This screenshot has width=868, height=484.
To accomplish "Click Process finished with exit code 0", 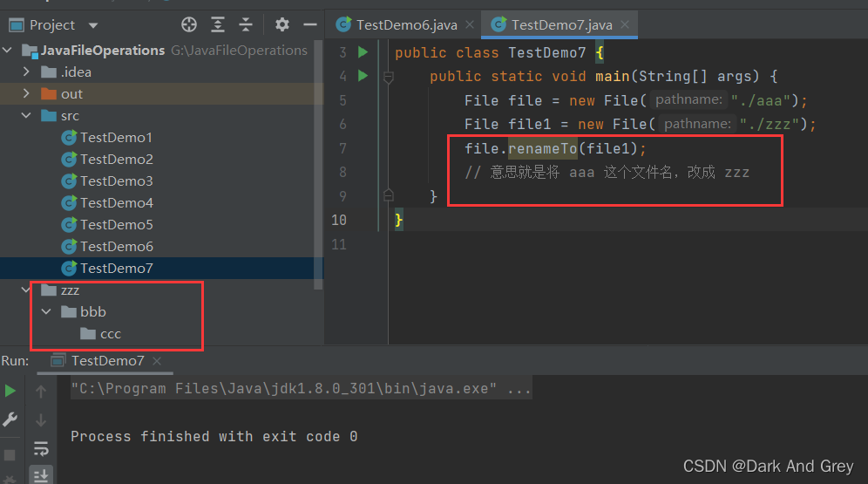I will pos(214,437).
